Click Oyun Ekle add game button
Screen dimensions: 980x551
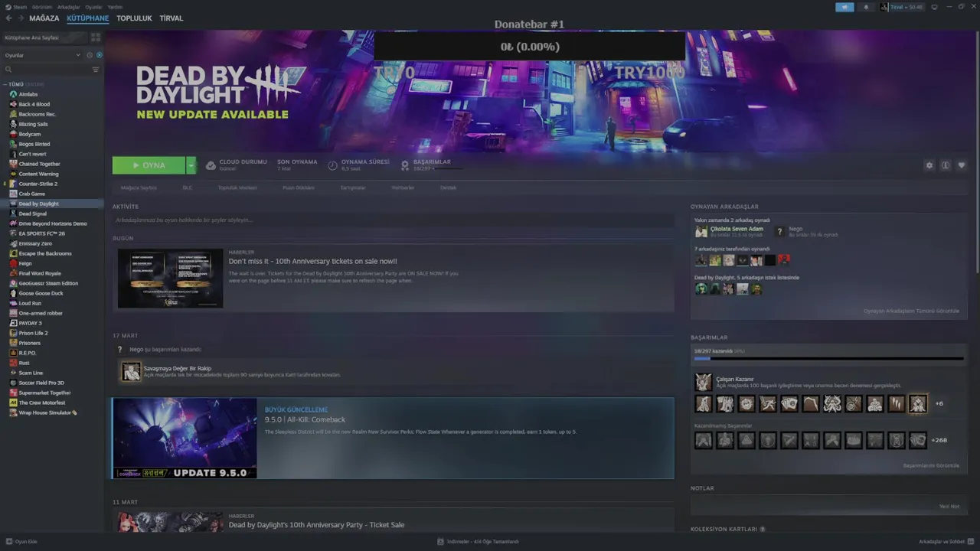point(21,541)
